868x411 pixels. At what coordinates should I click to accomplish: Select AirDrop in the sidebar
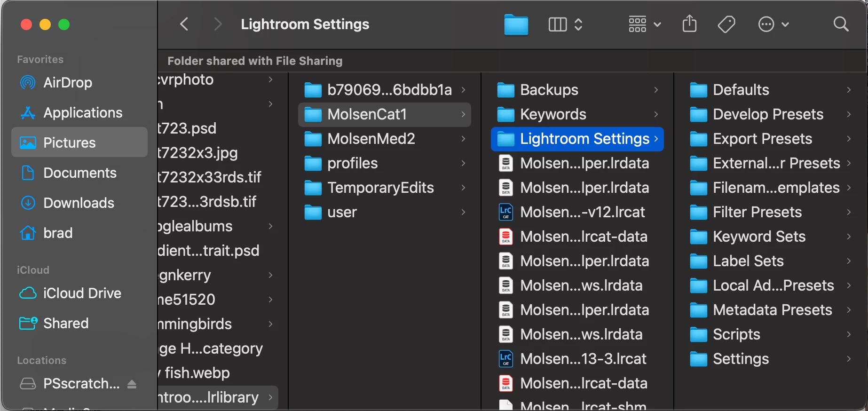(x=79, y=83)
